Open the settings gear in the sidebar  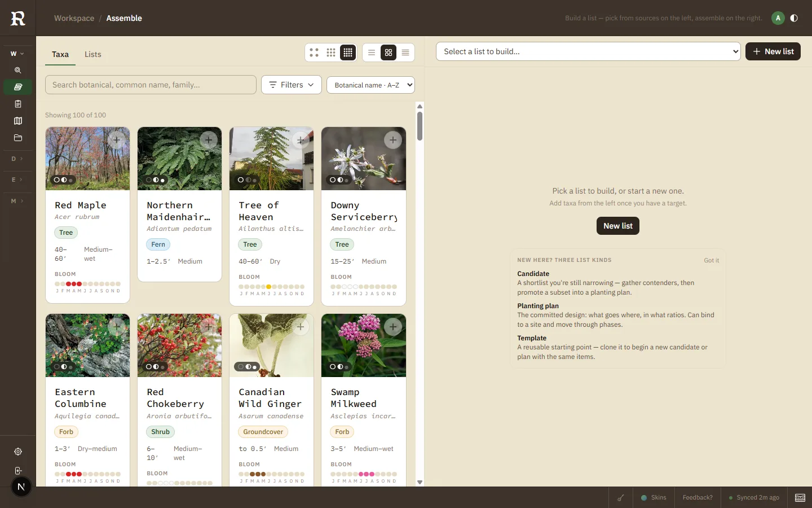coord(18,452)
